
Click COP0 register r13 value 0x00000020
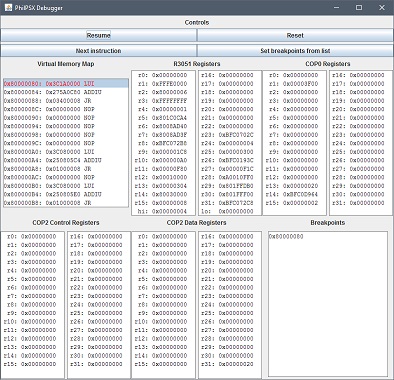click(x=300, y=186)
